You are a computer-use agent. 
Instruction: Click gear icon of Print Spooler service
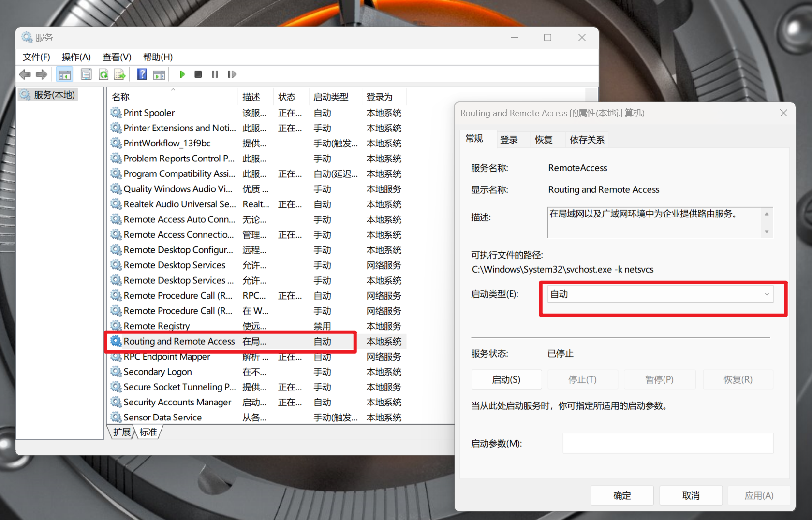(x=116, y=113)
